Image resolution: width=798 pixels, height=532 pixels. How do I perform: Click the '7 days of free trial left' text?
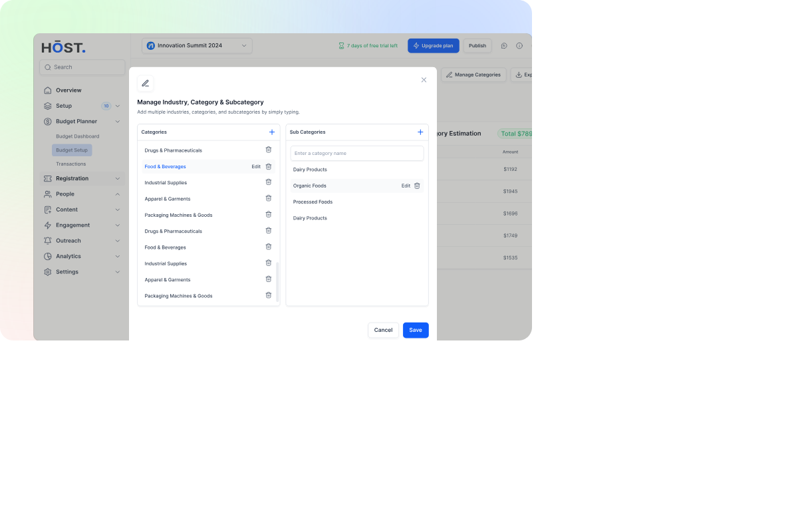click(x=372, y=46)
